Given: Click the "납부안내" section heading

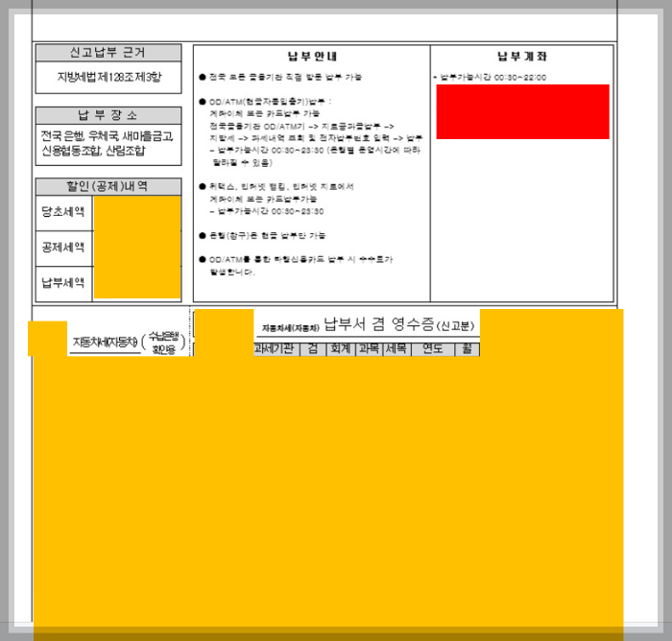Looking at the screenshot, I should pyautogui.click(x=312, y=57).
